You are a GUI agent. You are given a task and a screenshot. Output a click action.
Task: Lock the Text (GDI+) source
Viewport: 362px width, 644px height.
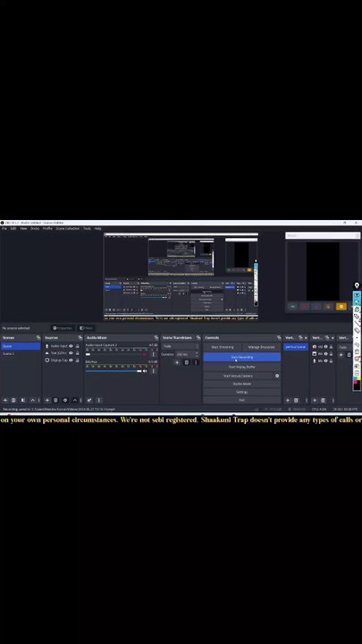pos(77,353)
